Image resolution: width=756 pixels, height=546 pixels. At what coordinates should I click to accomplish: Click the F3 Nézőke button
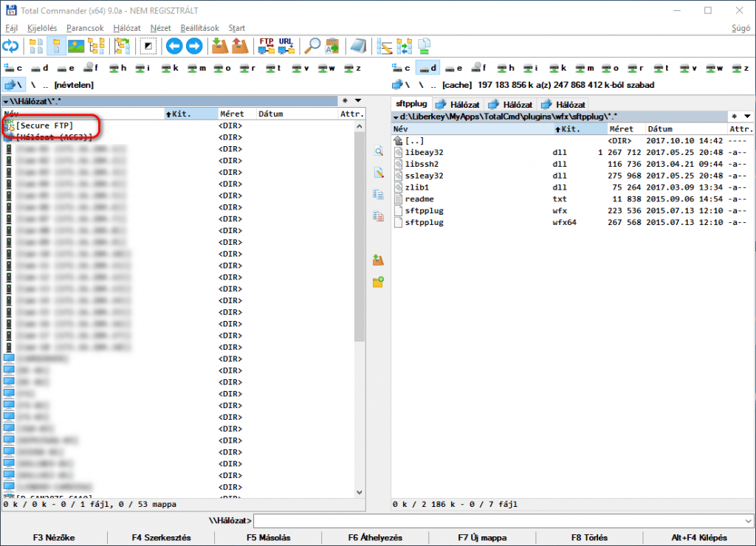tap(54, 537)
